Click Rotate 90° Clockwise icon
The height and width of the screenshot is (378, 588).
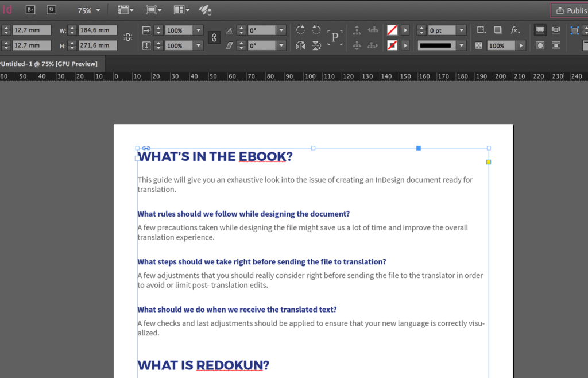pyautogui.click(x=300, y=30)
